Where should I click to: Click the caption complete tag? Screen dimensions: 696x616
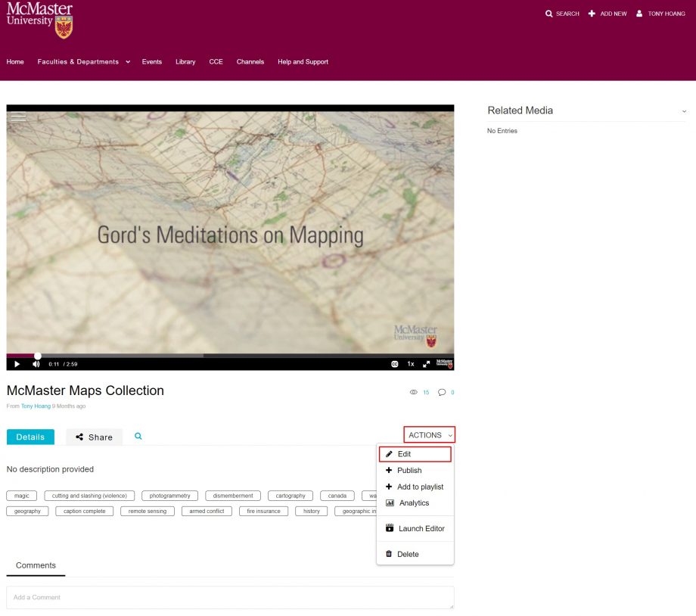84,511
